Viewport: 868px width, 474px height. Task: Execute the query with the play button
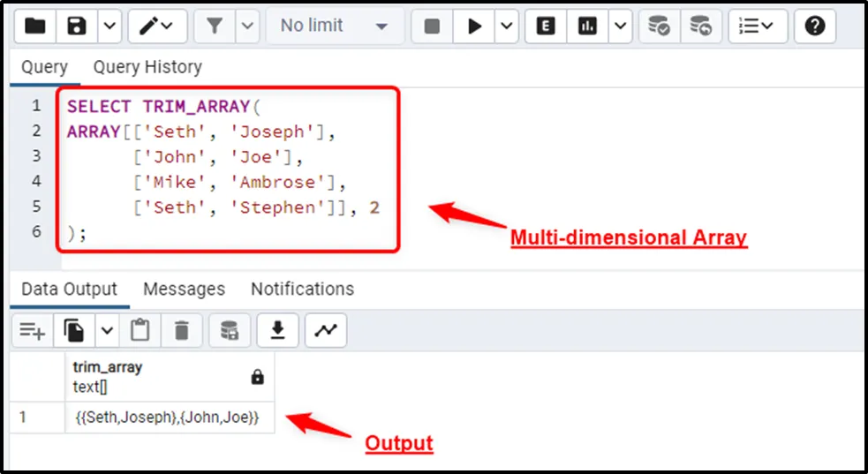475,26
